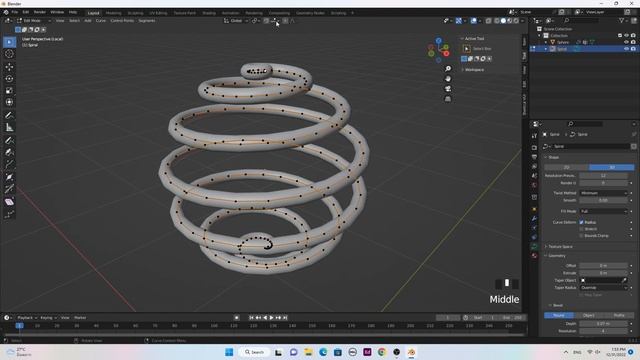Open the Global transform orientation dropdown
This screenshot has height=360, width=640.
click(x=236, y=20)
